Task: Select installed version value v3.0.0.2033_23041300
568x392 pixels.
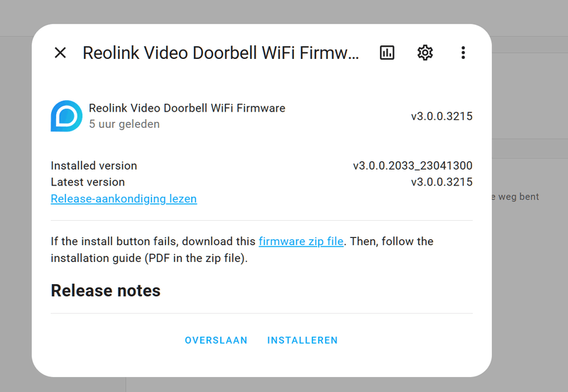Action: [413, 165]
